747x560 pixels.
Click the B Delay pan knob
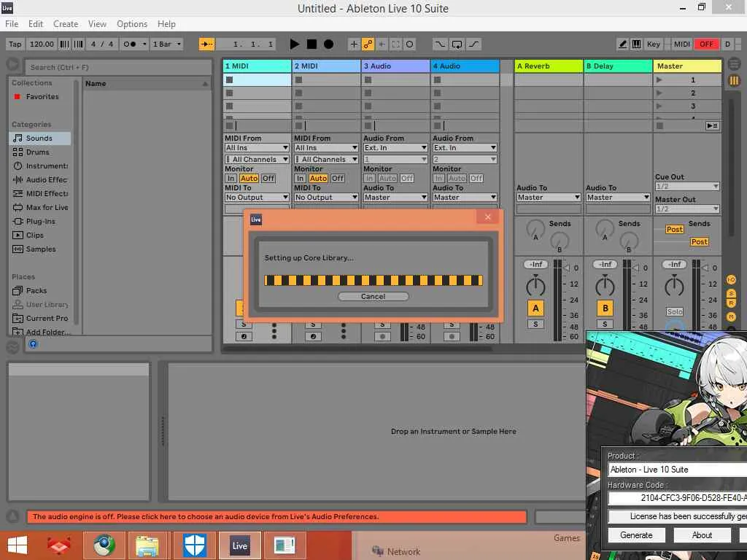(x=605, y=286)
